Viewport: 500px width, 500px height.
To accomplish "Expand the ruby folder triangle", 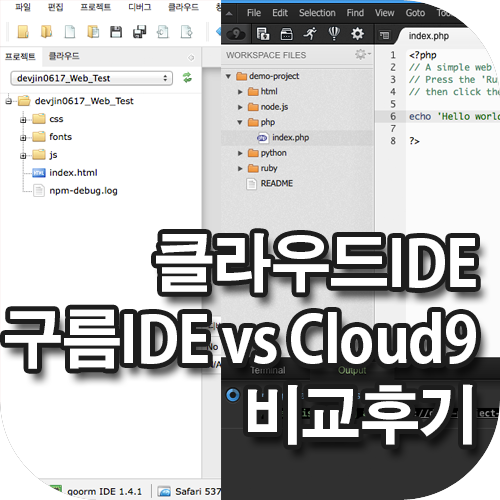I will click(x=240, y=169).
